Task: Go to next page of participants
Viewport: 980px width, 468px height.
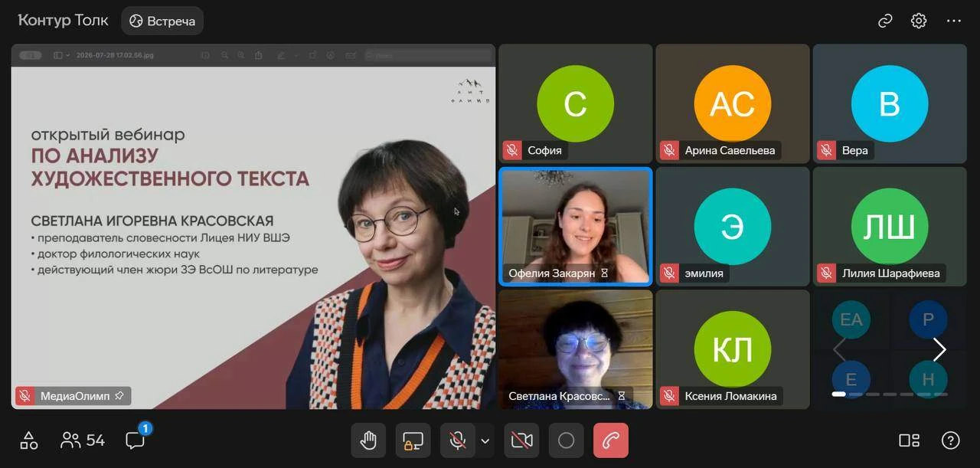Action: click(x=939, y=349)
